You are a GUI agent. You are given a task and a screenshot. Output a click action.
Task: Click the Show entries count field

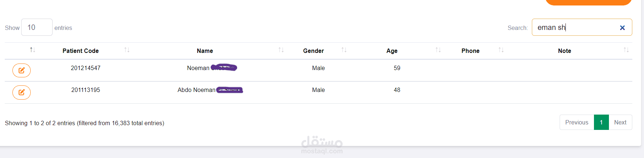point(37,27)
